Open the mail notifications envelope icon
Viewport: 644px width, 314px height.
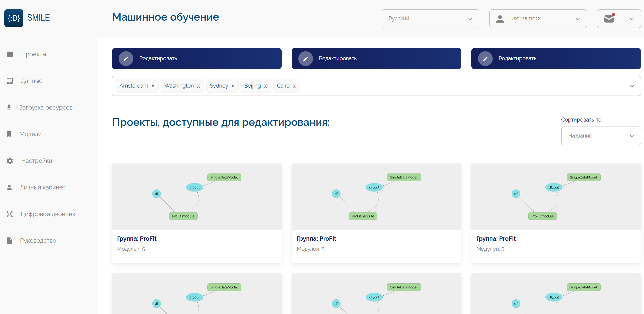pyautogui.click(x=609, y=18)
